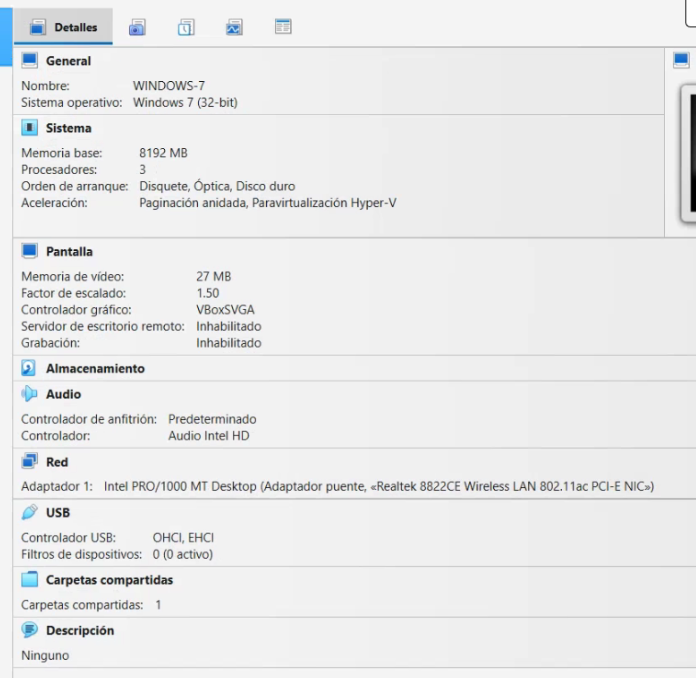Open Sistema settings heading
This screenshot has width=696, height=678.
pos(69,128)
